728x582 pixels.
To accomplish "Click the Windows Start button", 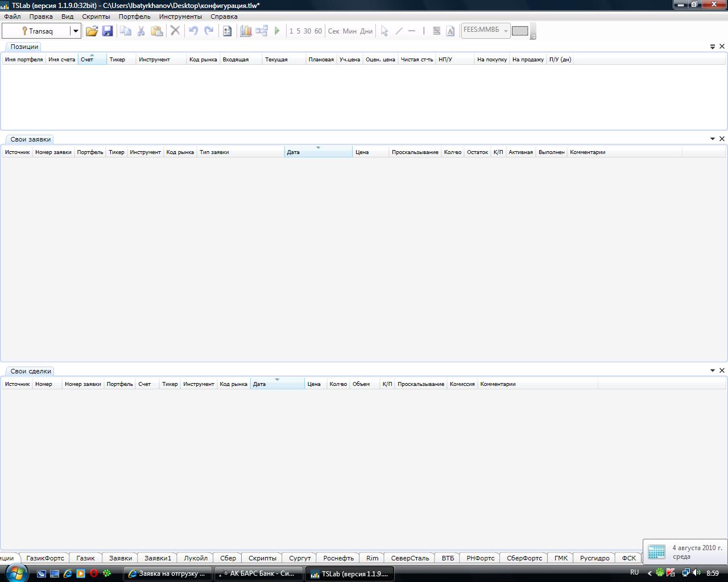I will pyautogui.click(x=15, y=572).
